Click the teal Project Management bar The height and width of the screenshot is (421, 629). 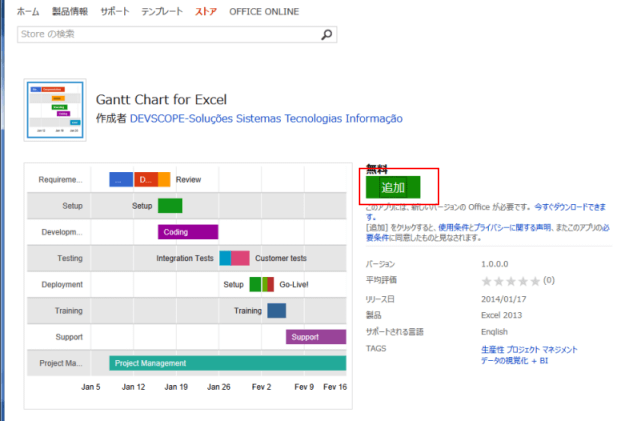pos(227,363)
